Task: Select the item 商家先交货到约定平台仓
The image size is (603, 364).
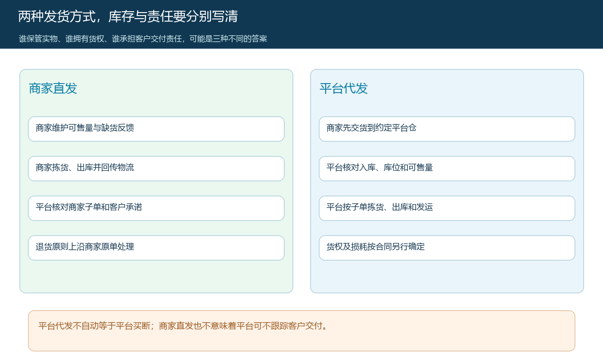Action: pyautogui.click(x=447, y=129)
